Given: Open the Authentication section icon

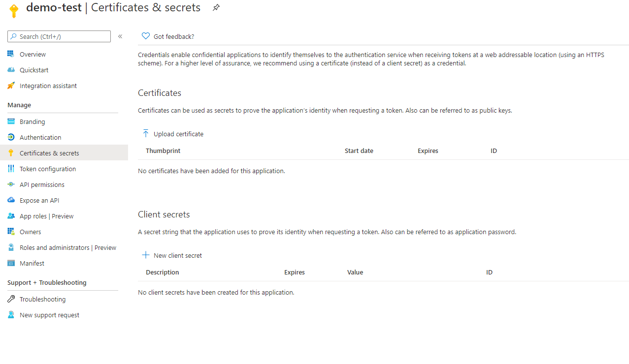Looking at the screenshot, I should click(x=11, y=137).
